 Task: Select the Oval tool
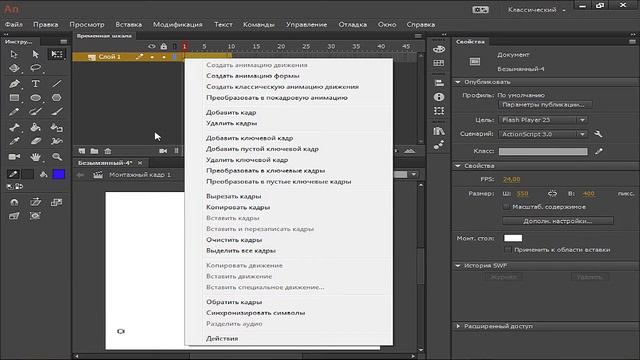[x=36, y=98]
